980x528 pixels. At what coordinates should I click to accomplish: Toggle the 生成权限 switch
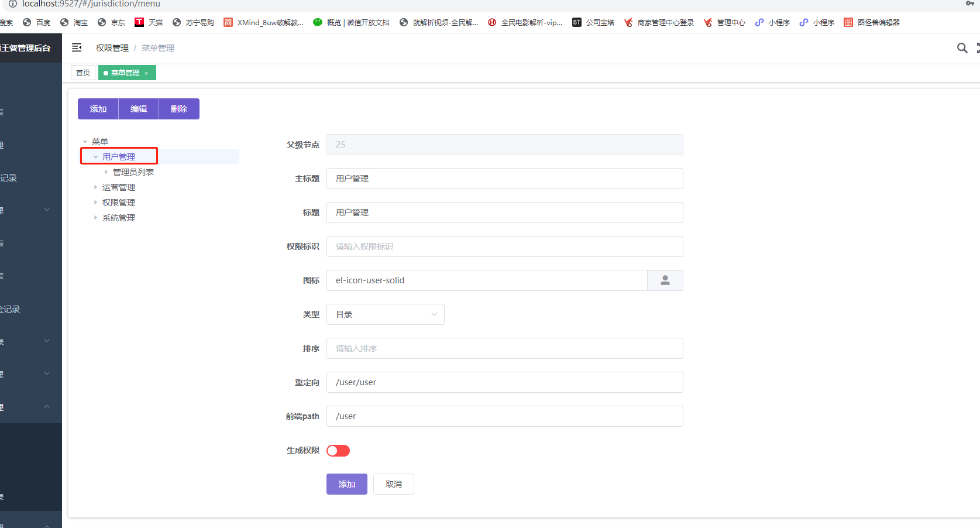[338, 451]
